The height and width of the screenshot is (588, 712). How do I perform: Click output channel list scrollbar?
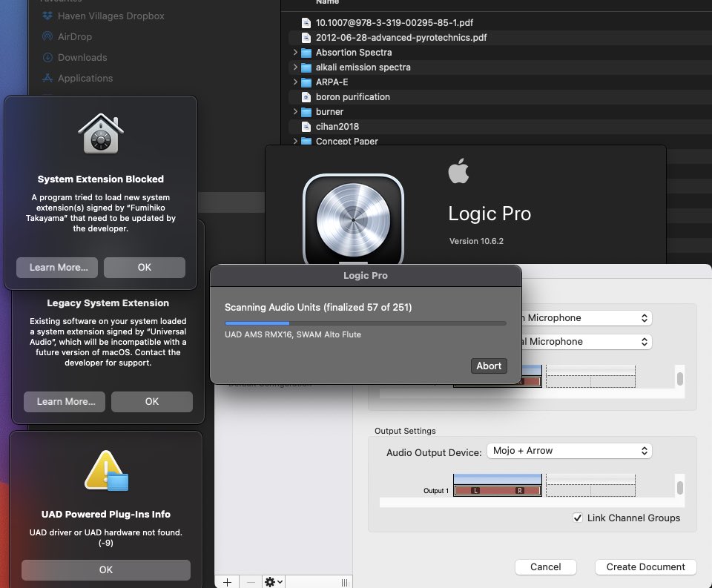pyautogui.click(x=680, y=488)
